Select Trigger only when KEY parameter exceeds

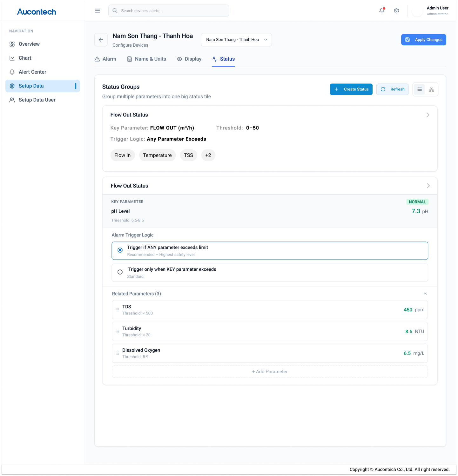coord(120,272)
